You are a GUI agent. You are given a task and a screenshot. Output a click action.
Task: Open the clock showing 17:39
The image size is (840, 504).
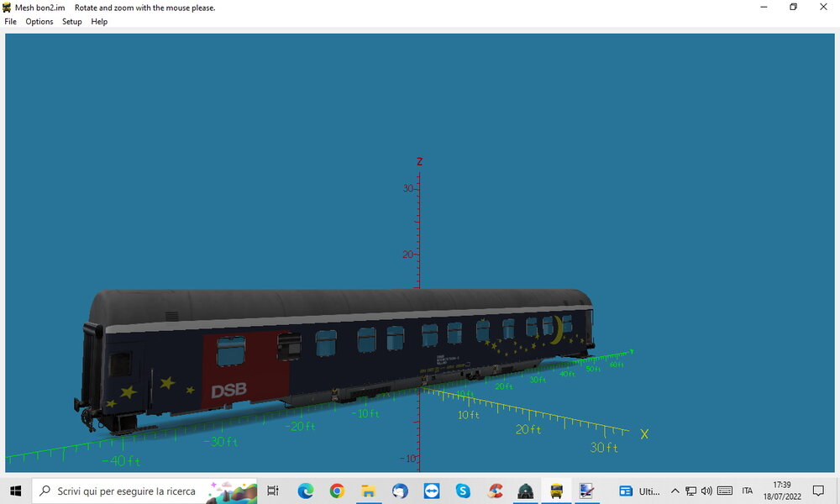tap(782, 491)
